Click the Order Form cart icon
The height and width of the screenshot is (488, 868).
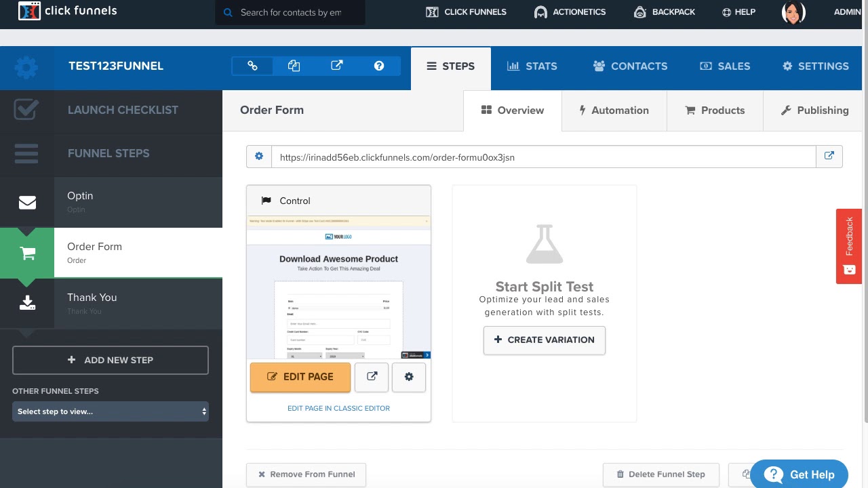pos(27,253)
